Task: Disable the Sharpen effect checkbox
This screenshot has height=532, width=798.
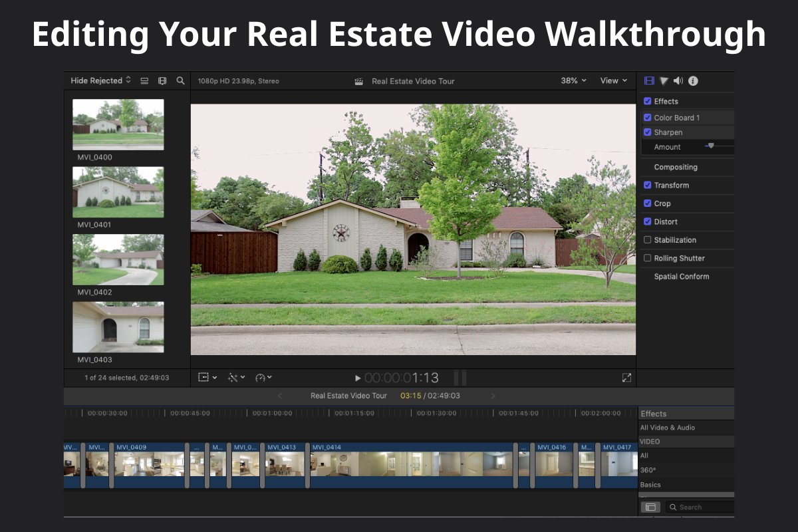Action: pyautogui.click(x=648, y=132)
